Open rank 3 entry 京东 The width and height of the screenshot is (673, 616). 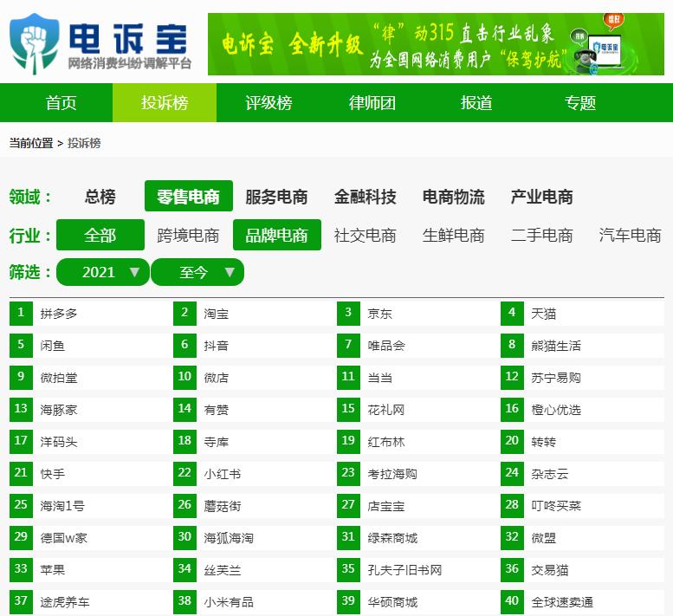(379, 314)
